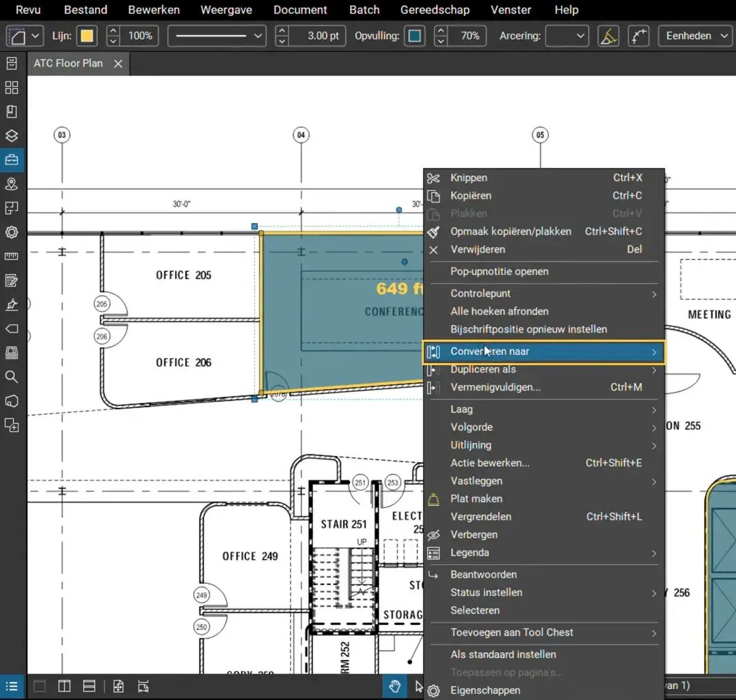Switch to horizontal split view icon

(89, 686)
